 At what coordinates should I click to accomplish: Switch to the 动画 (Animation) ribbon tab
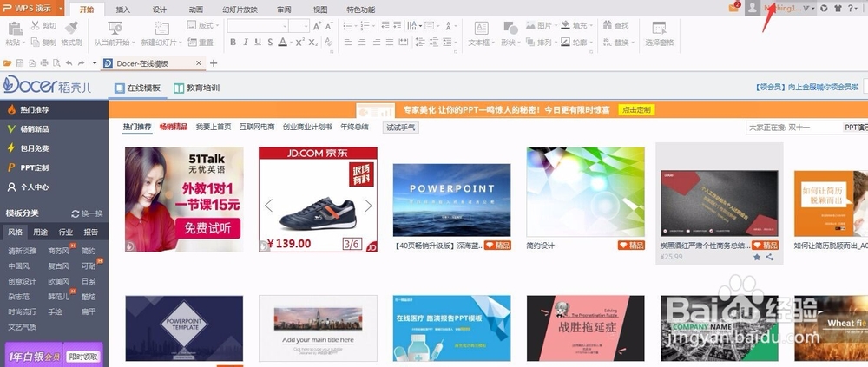(196, 10)
